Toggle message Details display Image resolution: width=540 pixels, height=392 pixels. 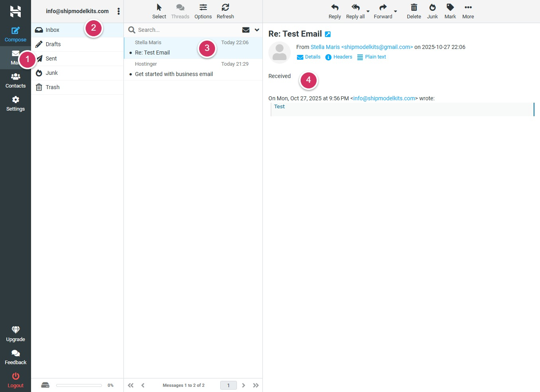tap(309, 57)
